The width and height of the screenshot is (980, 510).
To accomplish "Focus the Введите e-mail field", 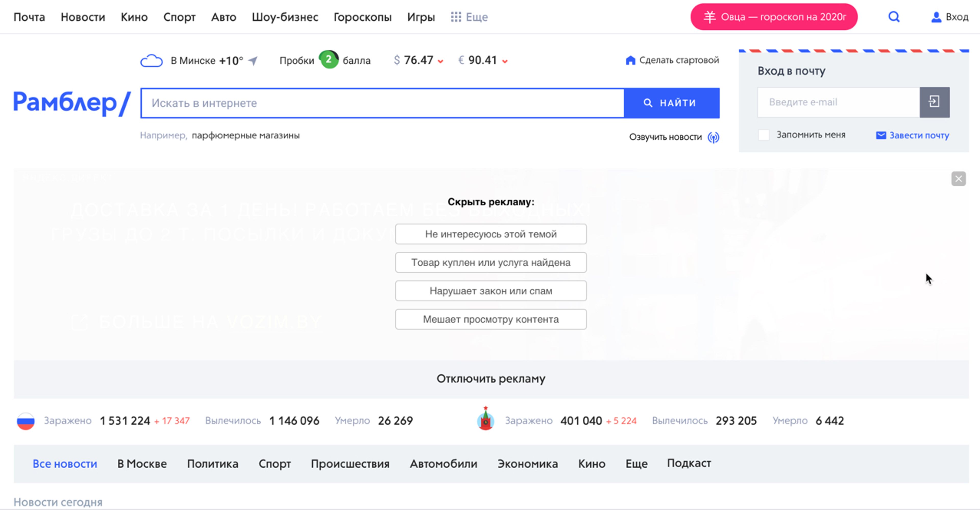I will tap(839, 102).
